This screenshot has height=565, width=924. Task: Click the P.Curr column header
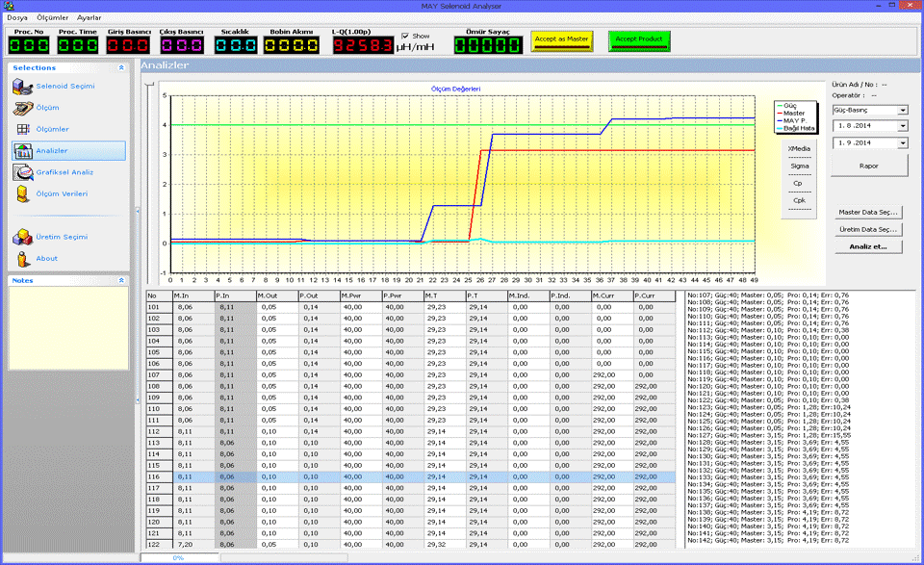tap(654, 295)
